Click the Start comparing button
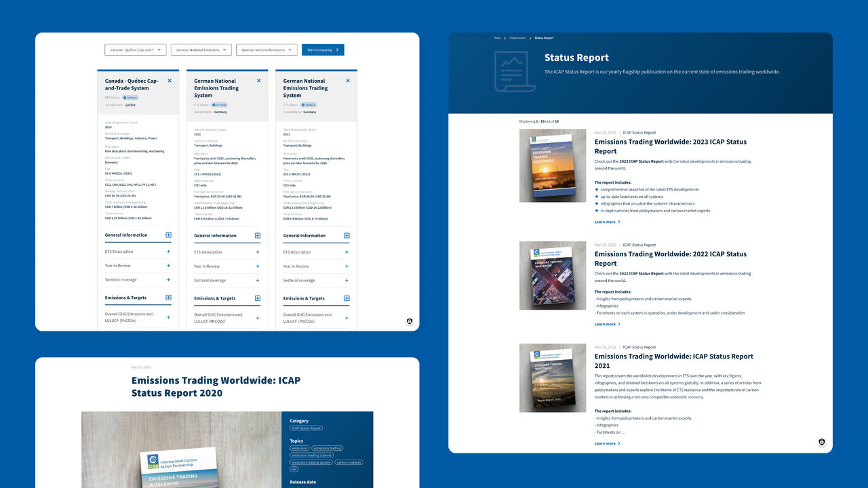 pyautogui.click(x=323, y=49)
